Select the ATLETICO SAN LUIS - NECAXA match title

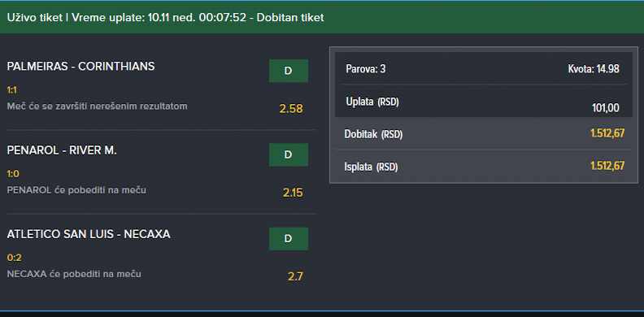[89, 234]
